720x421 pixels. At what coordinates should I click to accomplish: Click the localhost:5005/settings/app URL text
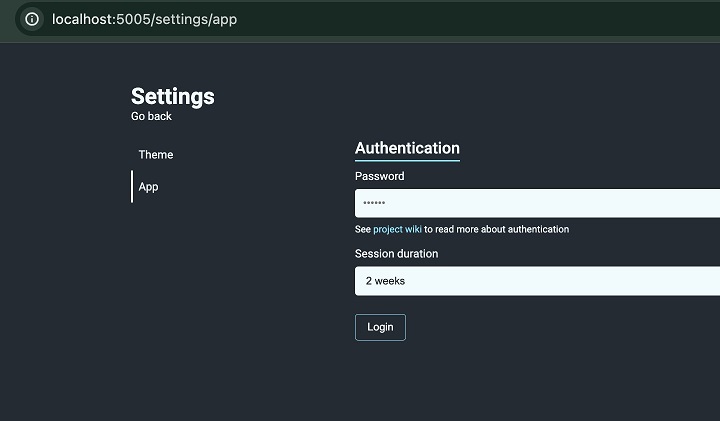click(x=144, y=19)
